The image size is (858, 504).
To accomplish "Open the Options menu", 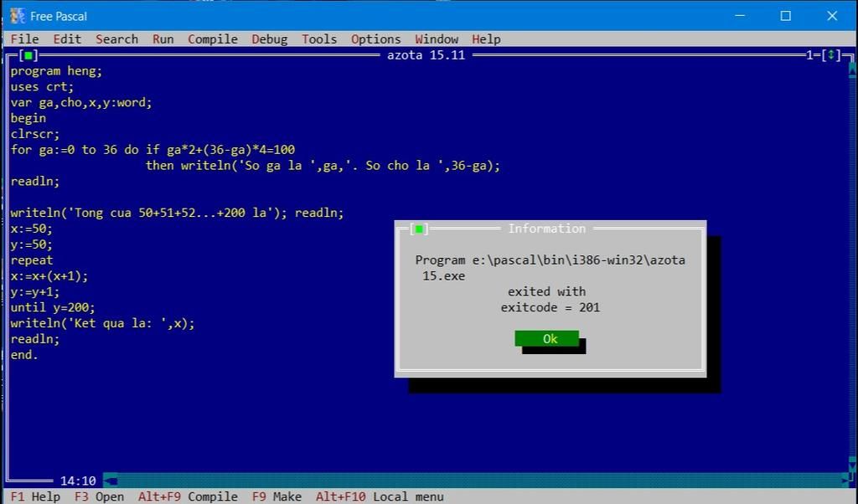I will 376,39.
